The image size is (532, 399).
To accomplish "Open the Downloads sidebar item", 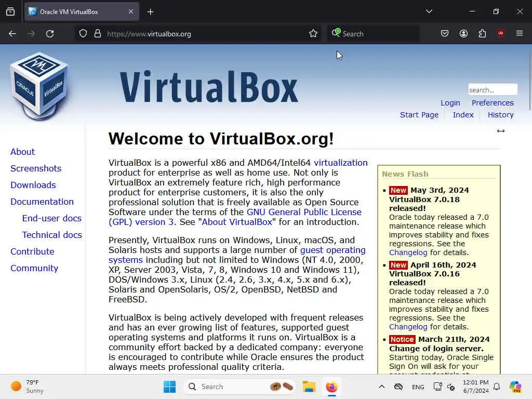I will point(33,185).
